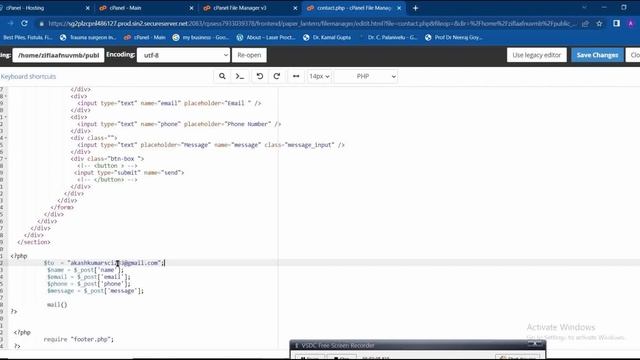Click the file path input field
The width and height of the screenshot is (640, 360).
pyautogui.click(x=58, y=55)
